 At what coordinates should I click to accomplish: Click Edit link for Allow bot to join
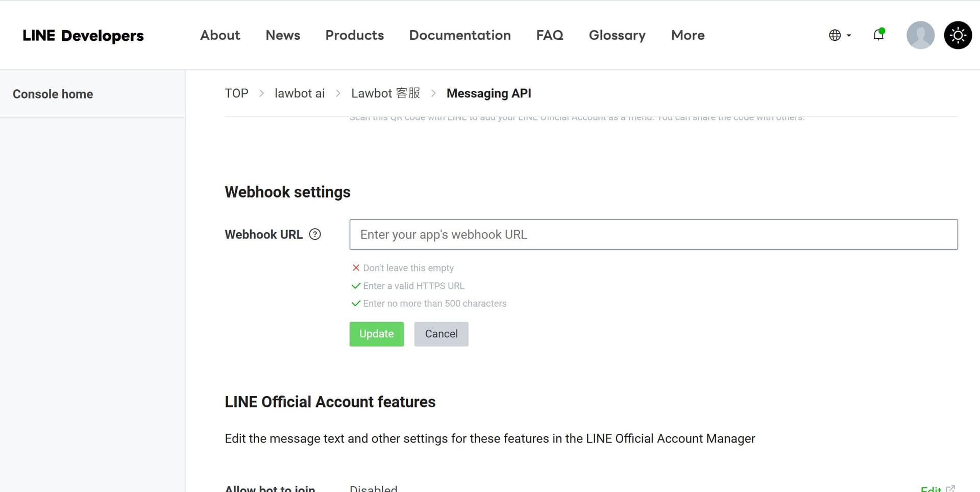pyautogui.click(x=937, y=488)
